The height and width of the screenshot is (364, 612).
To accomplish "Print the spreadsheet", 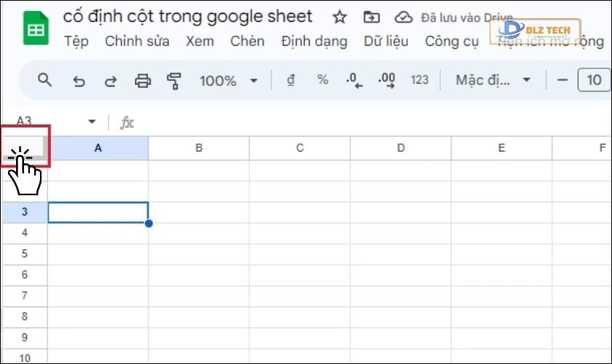I will point(143,81).
